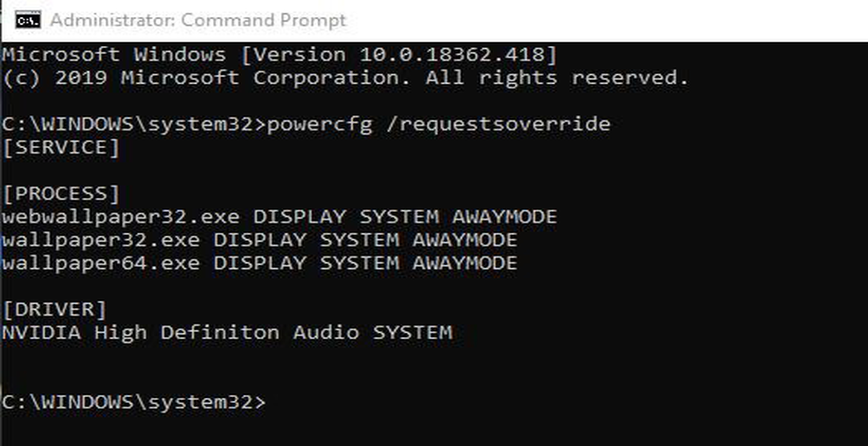The image size is (868, 446).
Task: Click SYSTEM on the wallpaper64.exe line
Action: click(x=359, y=263)
